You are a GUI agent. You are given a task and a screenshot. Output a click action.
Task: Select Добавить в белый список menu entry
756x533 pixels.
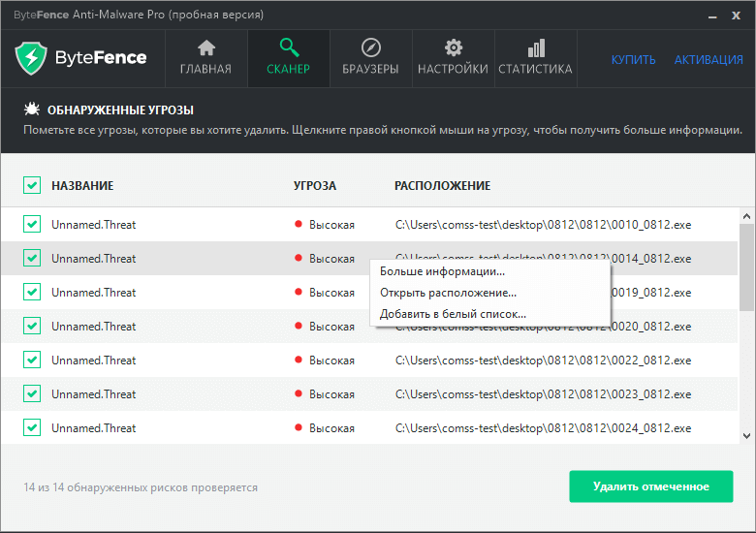click(x=453, y=314)
